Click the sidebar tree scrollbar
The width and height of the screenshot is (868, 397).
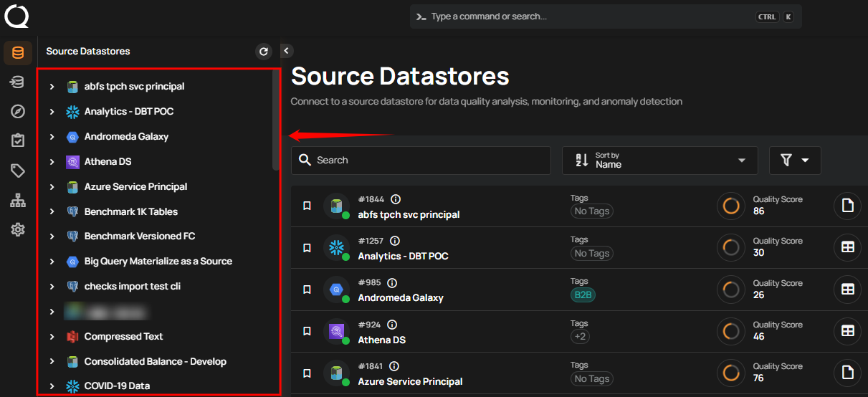click(x=276, y=120)
